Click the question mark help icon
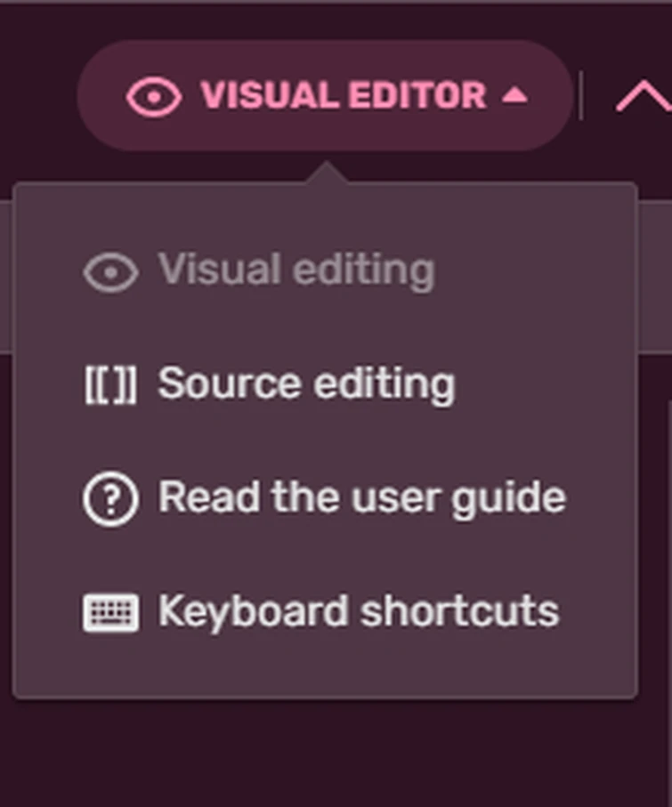Image resolution: width=672 pixels, height=807 pixels. (110, 499)
